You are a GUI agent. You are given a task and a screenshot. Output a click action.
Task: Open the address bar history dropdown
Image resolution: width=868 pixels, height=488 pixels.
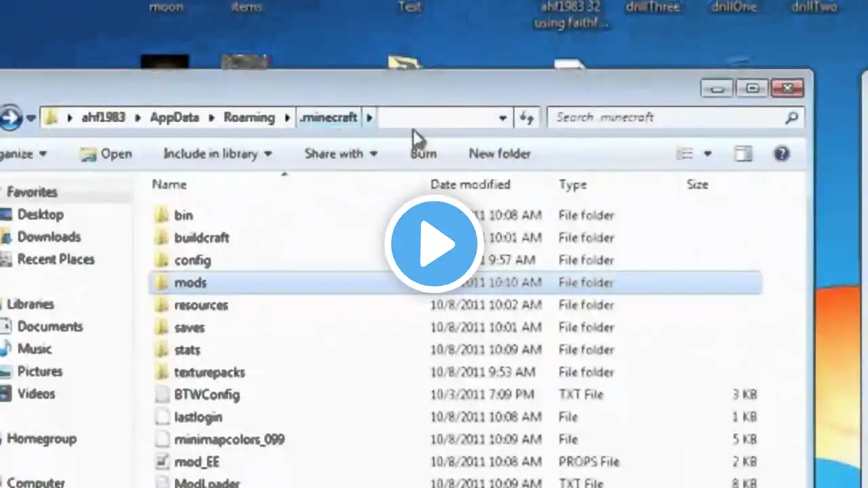point(502,118)
